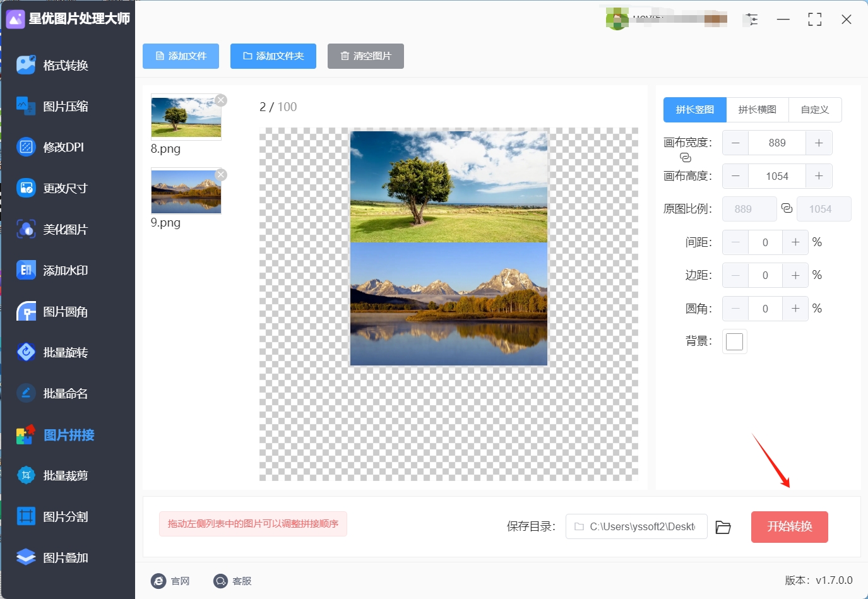Click the 拖动左侧列表 drag hint message
Screen dimensions: 868x599
click(253, 524)
